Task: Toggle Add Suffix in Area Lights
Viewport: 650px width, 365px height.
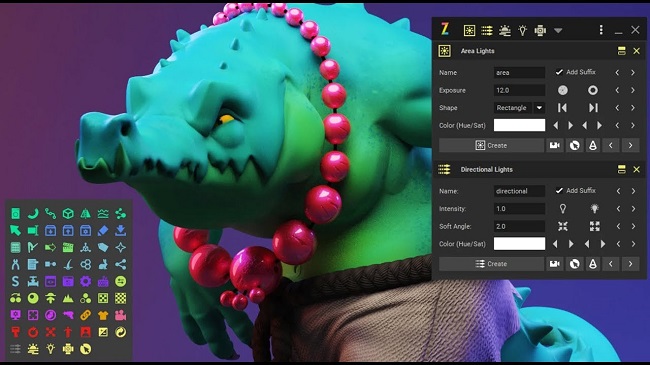Action: coord(575,72)
